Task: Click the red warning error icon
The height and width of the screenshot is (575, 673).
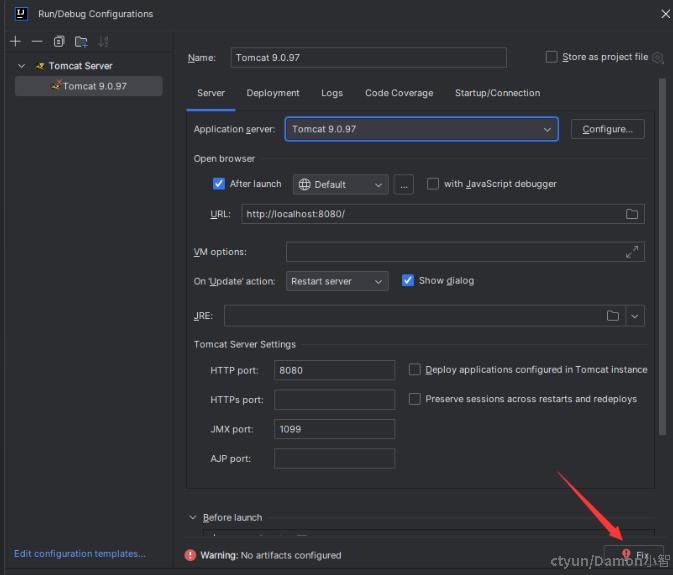Action: tap(190, 555)
